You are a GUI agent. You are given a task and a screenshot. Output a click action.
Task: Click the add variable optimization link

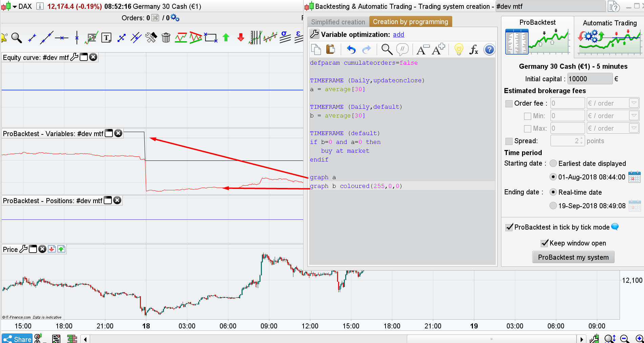tap(398, 35)
